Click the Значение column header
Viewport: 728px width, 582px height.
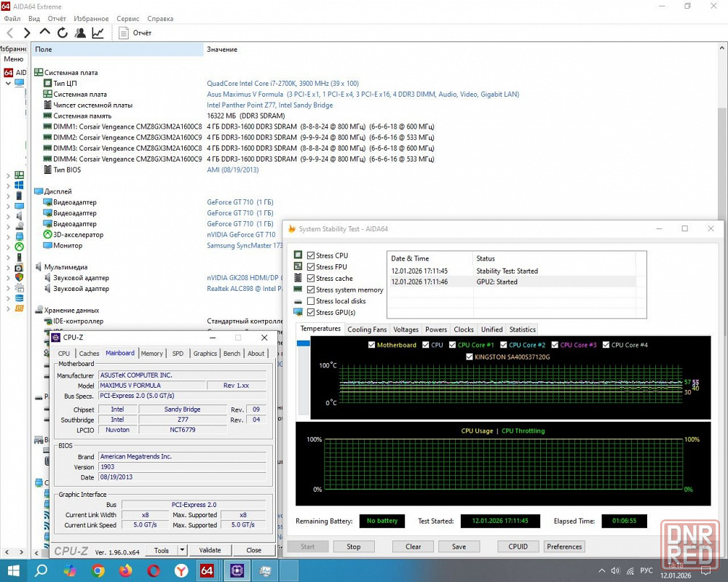point(222,49)
